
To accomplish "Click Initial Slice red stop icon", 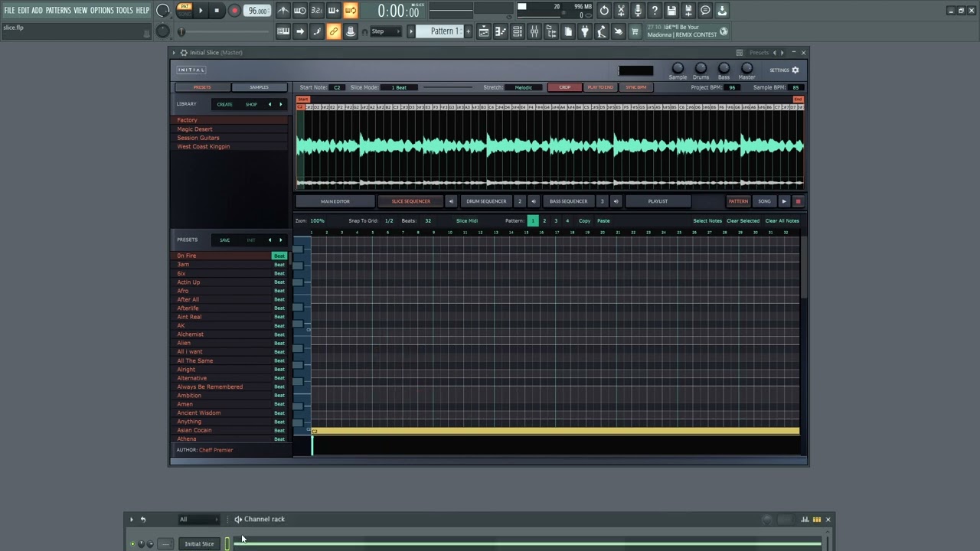I will pyautogui.click(x=798, y=201).
